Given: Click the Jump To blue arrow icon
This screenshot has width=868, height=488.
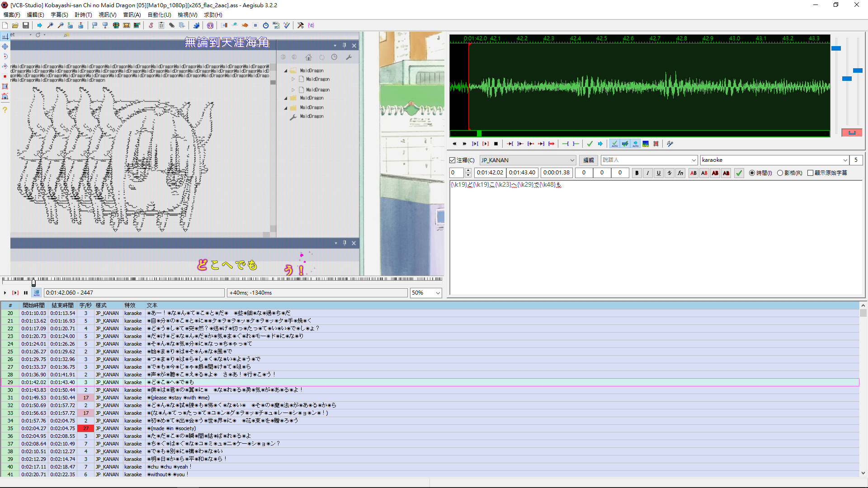Looking at the screenshot, I should point(40,25).
